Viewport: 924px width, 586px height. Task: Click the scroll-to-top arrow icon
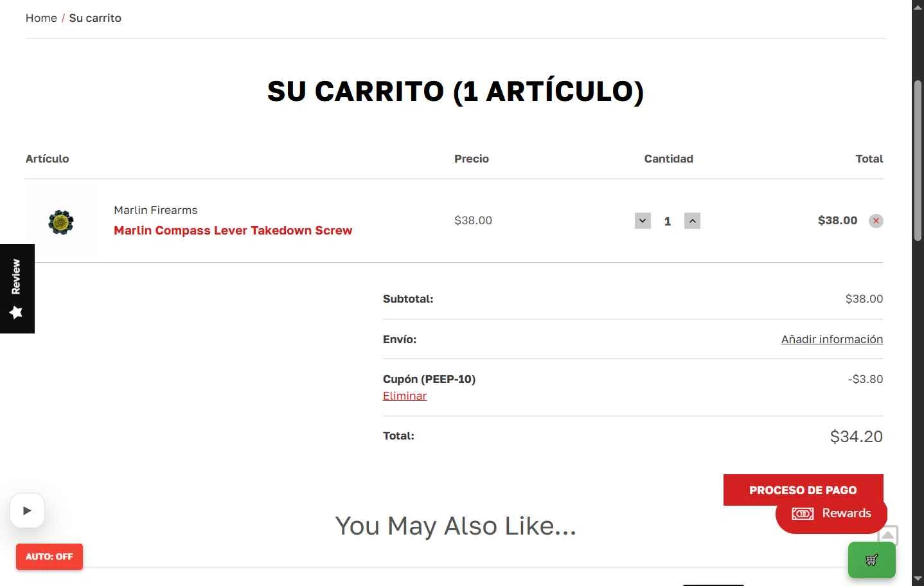pos(888,535)
